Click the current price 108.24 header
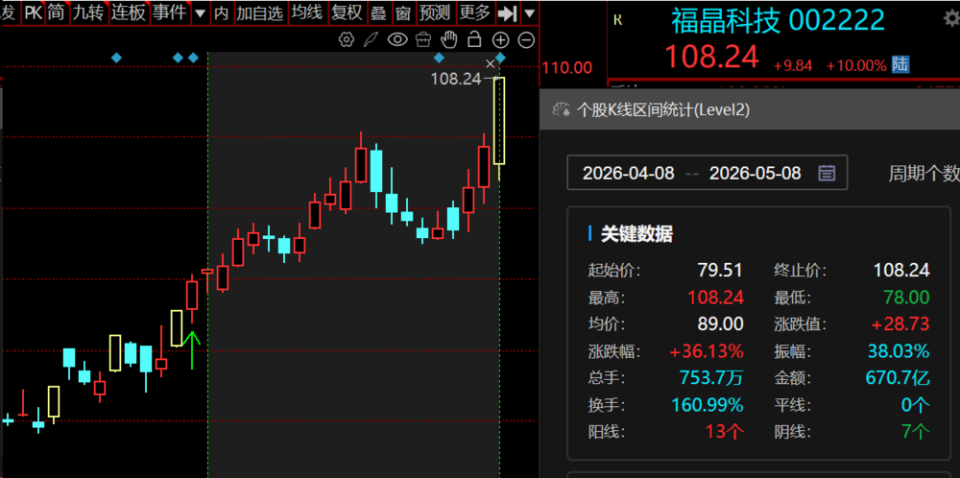 pyautogui.click(x=712, y=58)
